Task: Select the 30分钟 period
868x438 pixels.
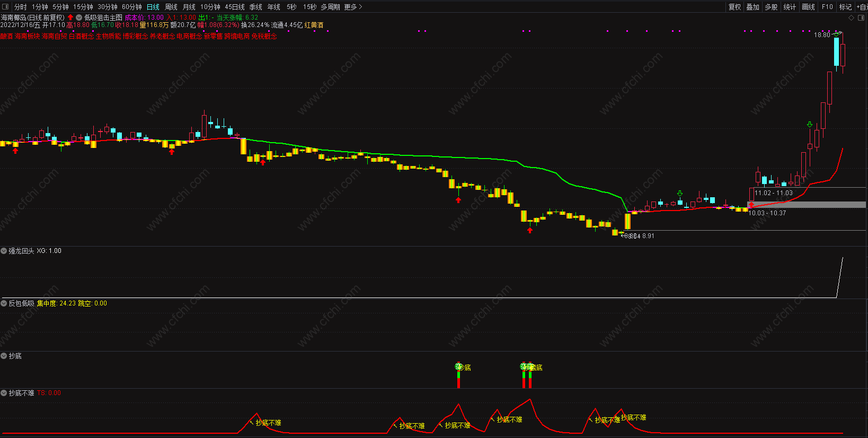Action: 108,7
